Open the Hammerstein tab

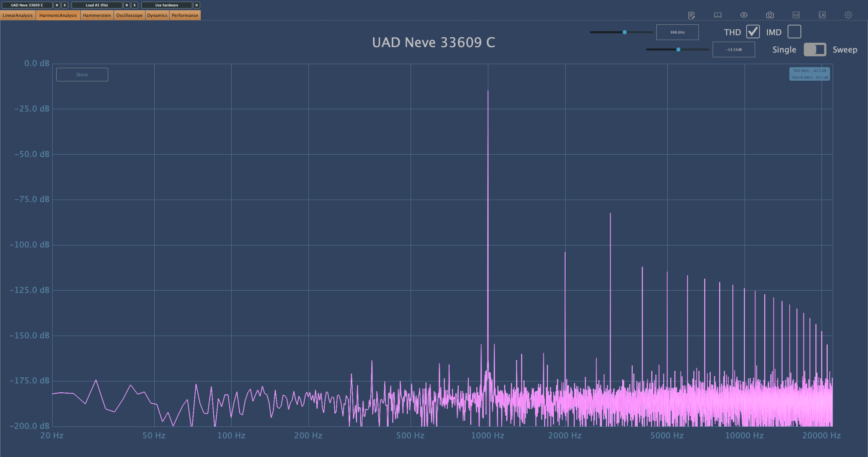97,15
